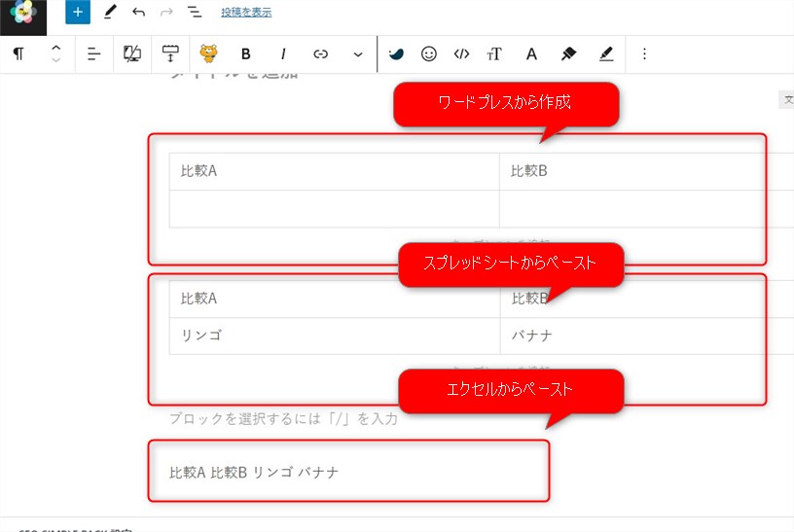The image size is (794, 532).
Task: Toggle bold formatting
Action: [x=245, y=53]
